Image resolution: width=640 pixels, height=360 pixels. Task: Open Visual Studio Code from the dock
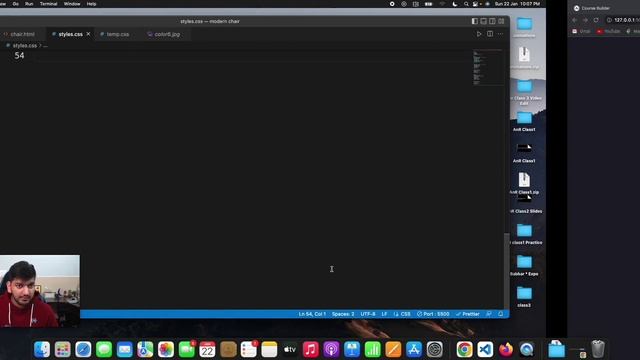tap(485, 349)
